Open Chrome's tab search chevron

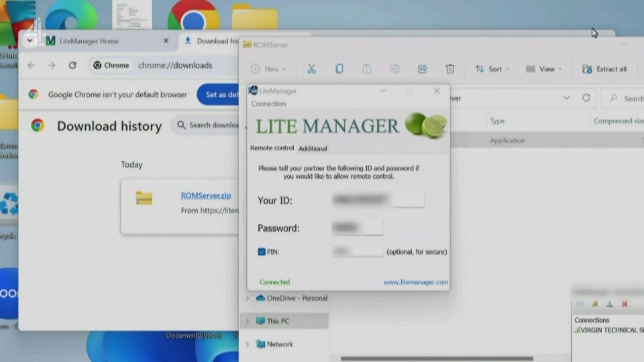[30, 41]
